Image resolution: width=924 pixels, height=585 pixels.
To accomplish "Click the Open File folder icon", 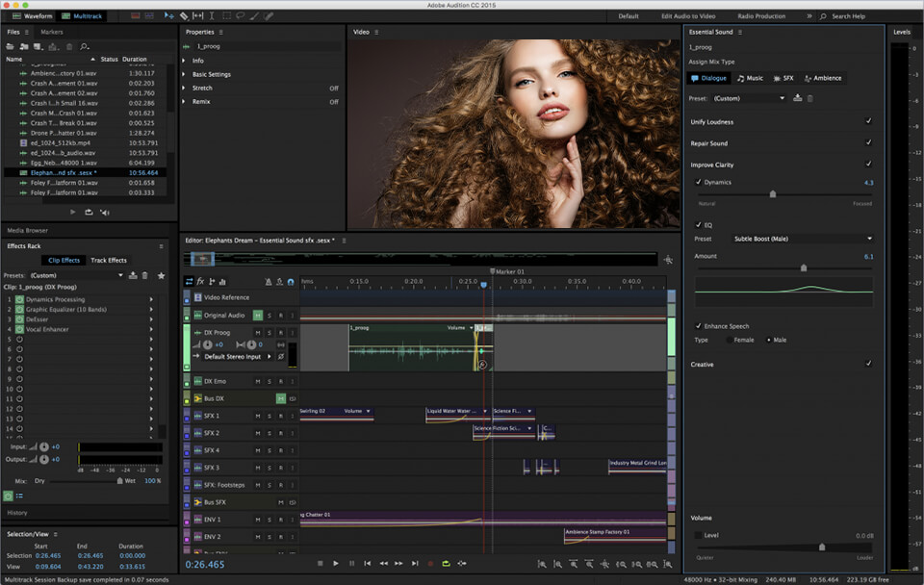I will point(11,45).
